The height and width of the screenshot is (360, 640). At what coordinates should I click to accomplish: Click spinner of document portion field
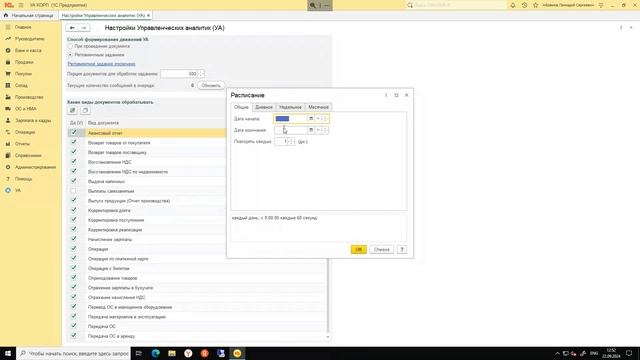201,74
